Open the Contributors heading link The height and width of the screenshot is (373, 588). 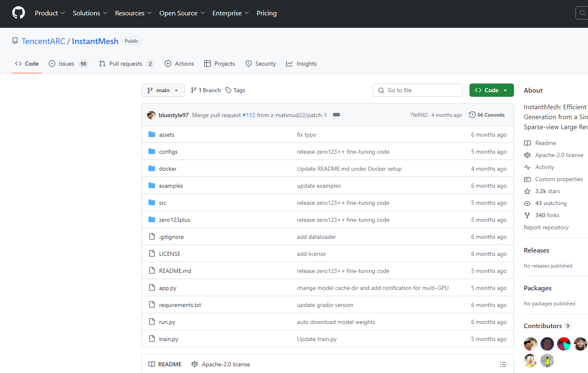point(548,326)
